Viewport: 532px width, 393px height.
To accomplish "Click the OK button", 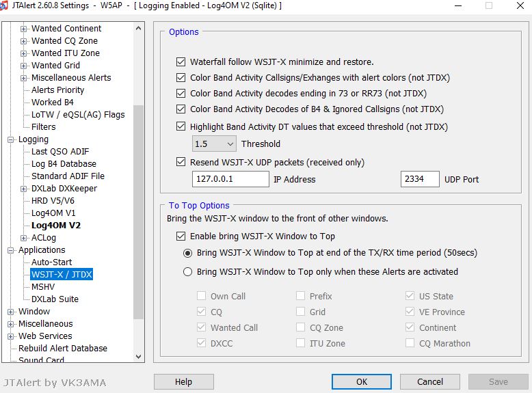I will [x=362, y=382].
